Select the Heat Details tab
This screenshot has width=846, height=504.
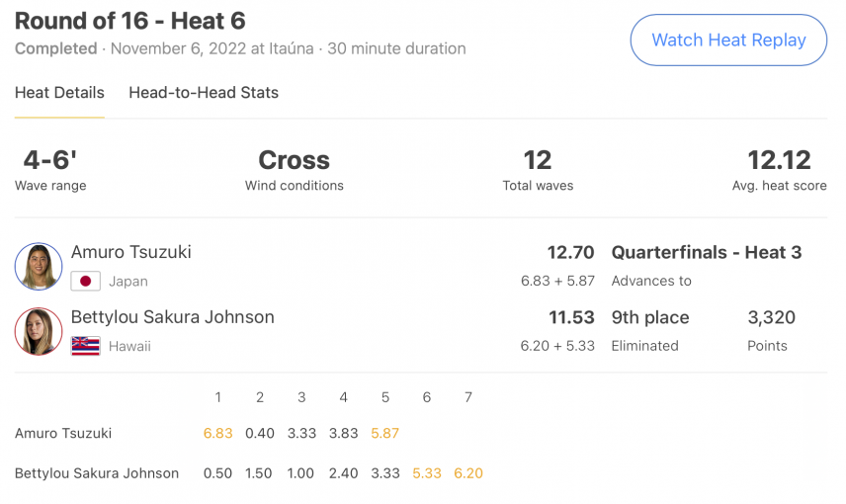click(59, 93)
